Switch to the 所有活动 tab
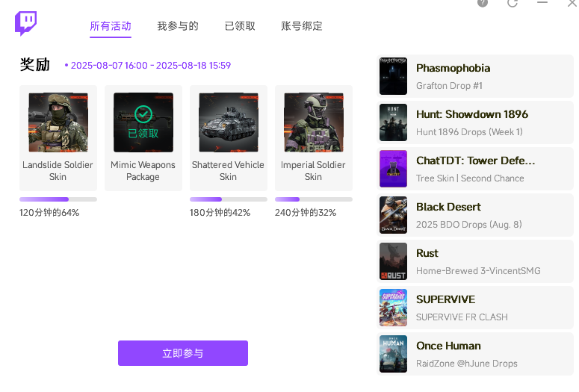579x392 pixels. pos(111,26)
